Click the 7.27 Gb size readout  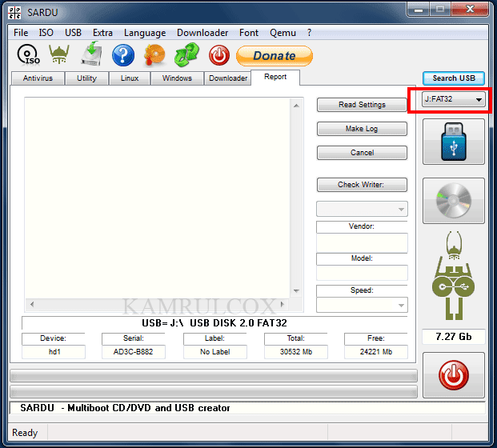pos(454,337)
